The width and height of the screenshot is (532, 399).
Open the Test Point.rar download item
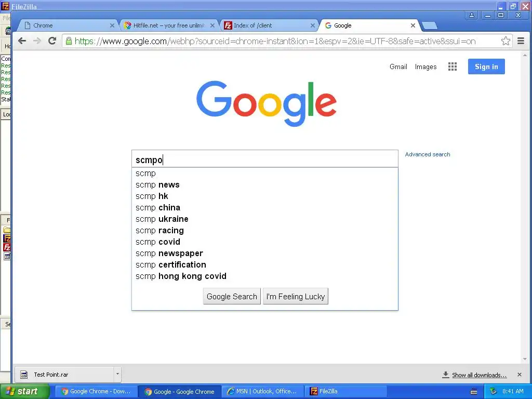(x=64, y=375)
